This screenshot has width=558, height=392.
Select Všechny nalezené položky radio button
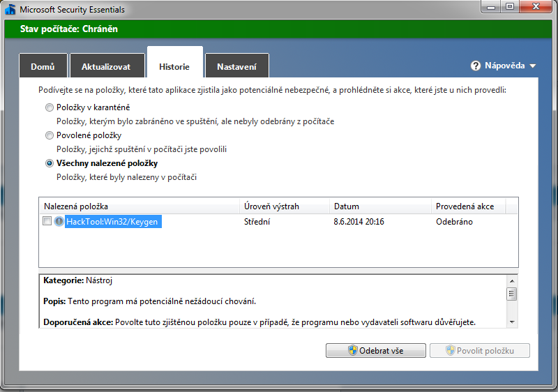point(49,163)
